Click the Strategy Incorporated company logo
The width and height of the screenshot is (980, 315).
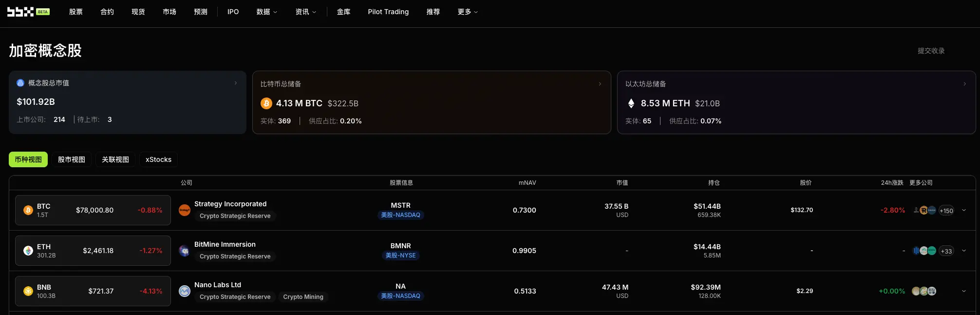[185, 210]
